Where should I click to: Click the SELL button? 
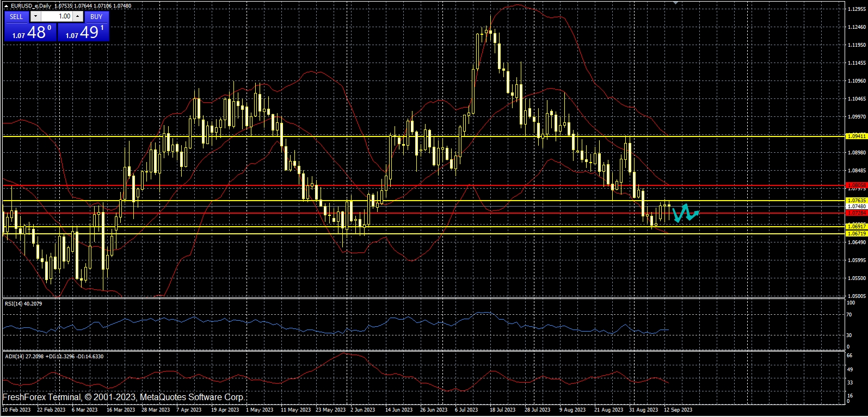pos(16,16)
